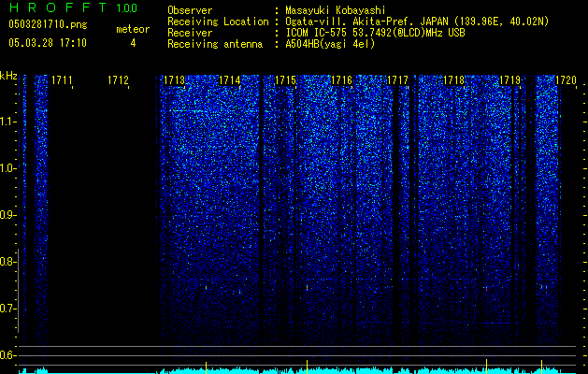Click the date stamp 05.03.28 17:10
588x374 pixels.
(48, 43)
